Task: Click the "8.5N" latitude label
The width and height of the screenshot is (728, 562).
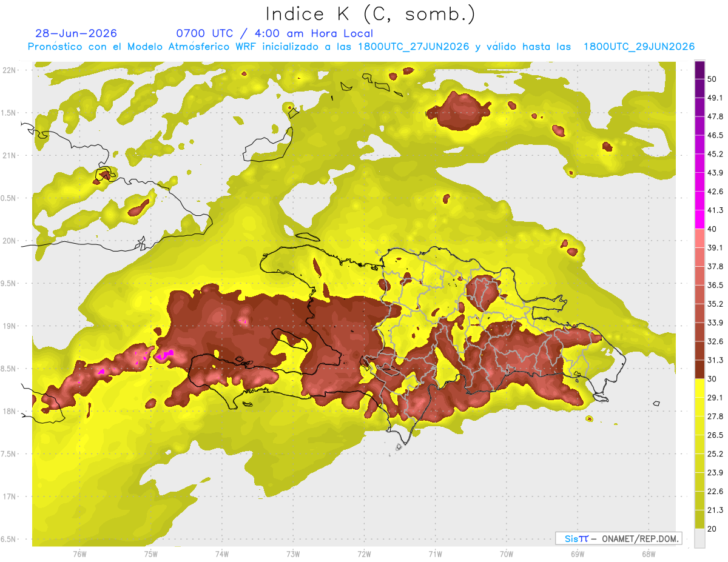Action: pos(8,369)
